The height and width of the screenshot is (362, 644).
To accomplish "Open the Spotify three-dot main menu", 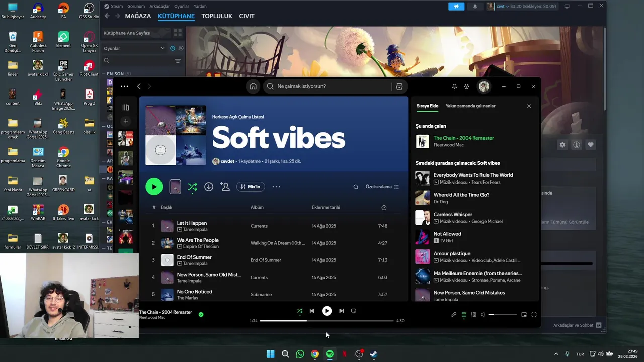I will click(x=124, y=86).
